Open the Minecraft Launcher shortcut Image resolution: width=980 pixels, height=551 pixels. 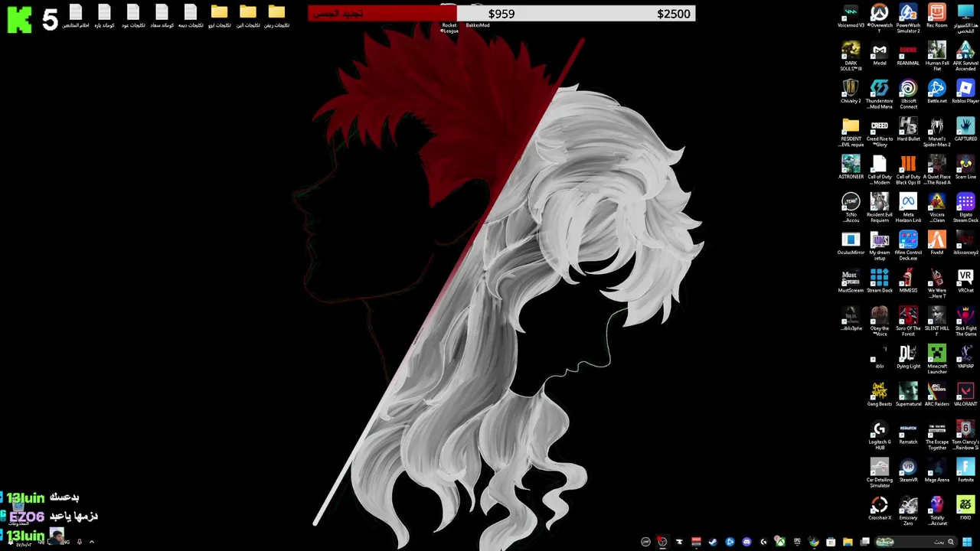click(x=936, y=358)
